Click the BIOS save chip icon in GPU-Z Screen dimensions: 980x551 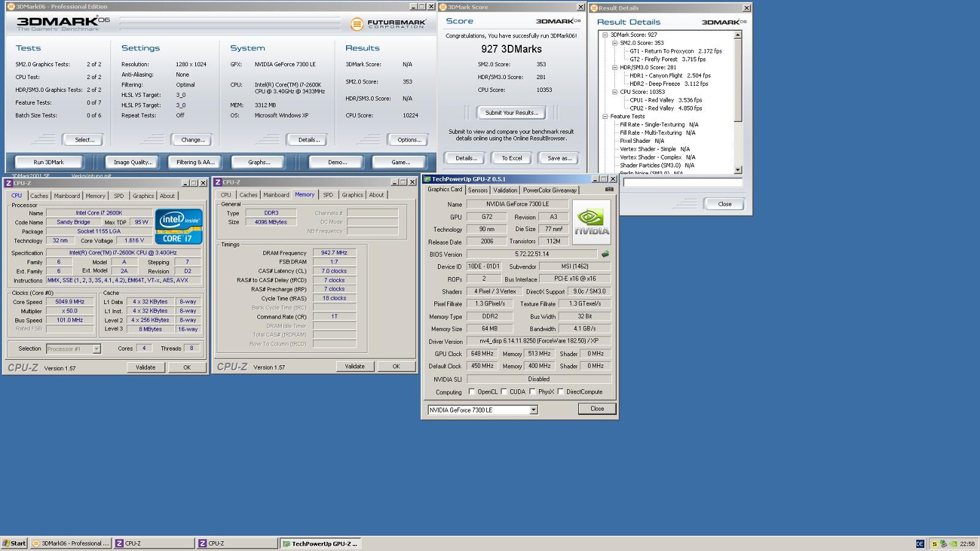point(605,254)
